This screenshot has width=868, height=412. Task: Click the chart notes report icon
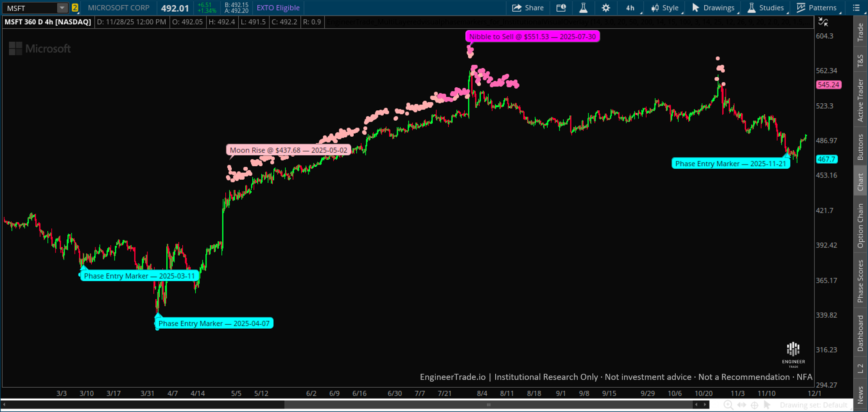(561, 7)
